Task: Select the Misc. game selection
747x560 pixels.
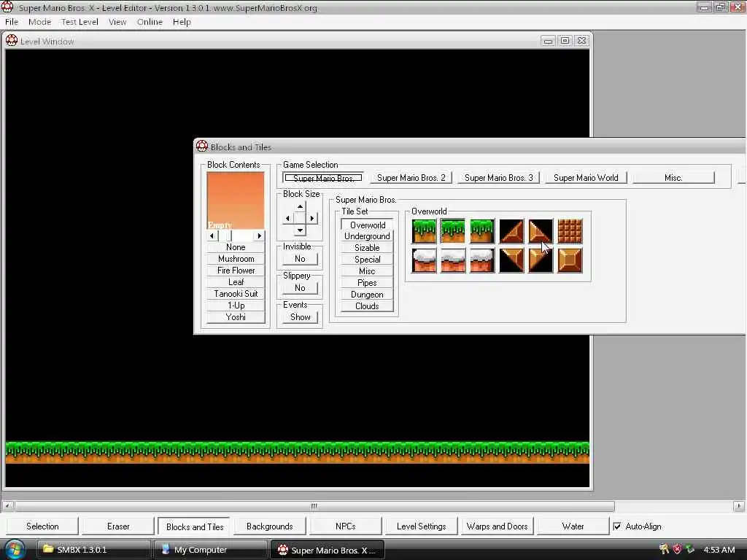Action: (673, 178)
